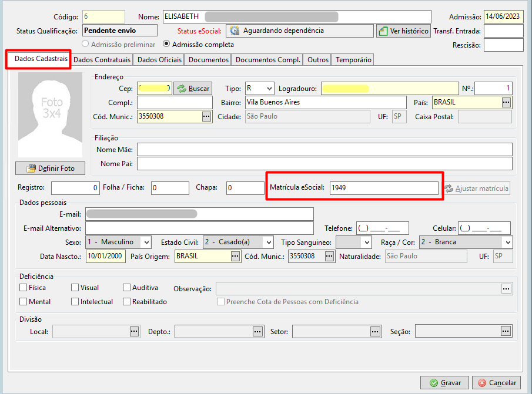Click the Chapa input field

pos(245,188)
